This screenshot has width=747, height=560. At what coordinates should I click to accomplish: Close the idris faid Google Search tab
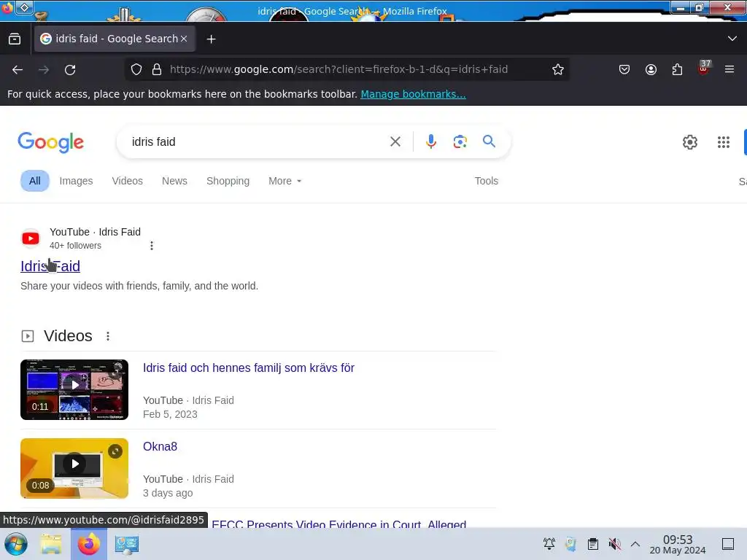click(x=184, y=39)
